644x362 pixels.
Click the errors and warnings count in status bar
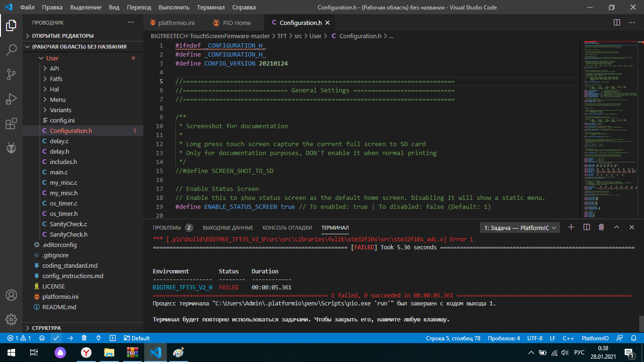(19, 338)
